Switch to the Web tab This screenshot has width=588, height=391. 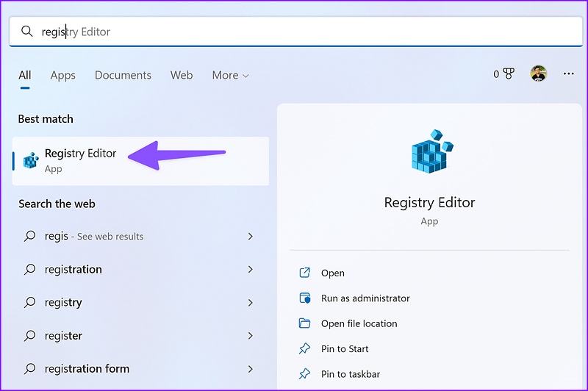pyautogui.click(x=182, y=76)
